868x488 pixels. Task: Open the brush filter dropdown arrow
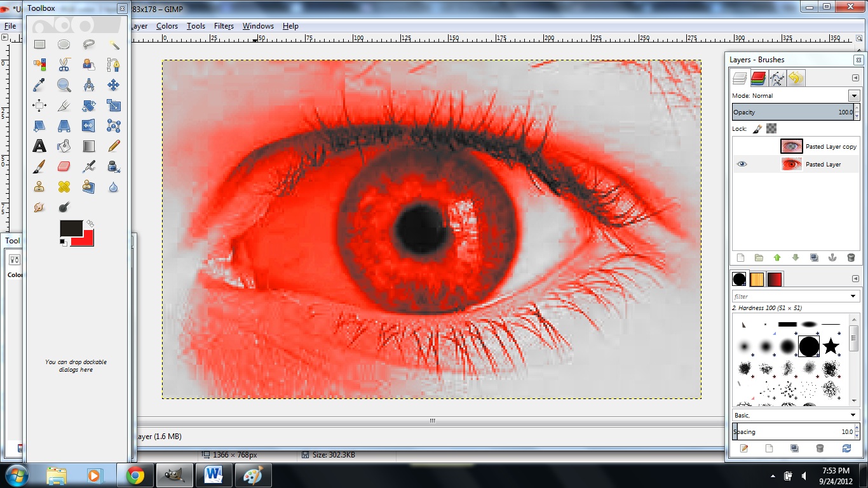853,297
